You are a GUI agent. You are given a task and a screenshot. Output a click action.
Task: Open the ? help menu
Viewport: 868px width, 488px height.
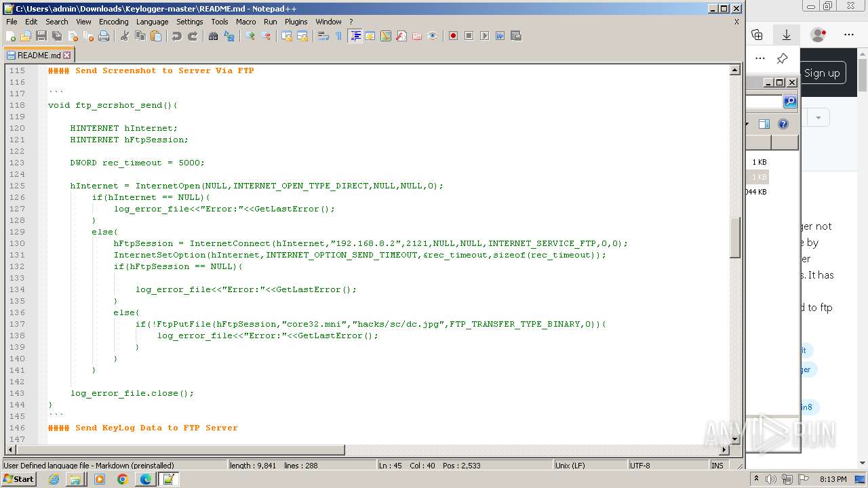click(351, 22)
